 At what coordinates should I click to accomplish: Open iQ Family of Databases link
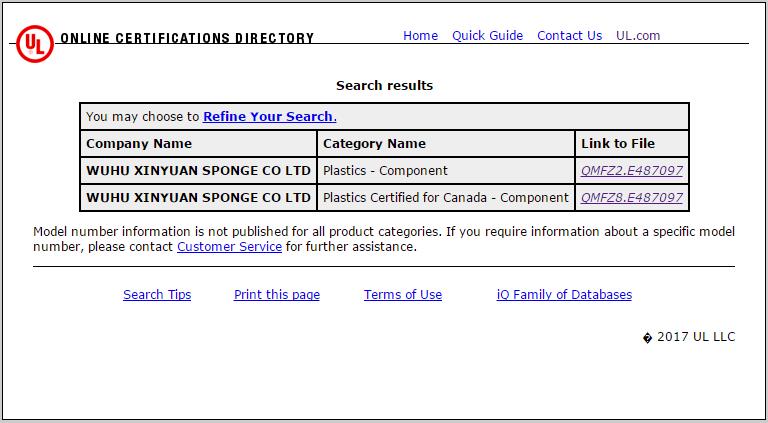[x=564, y=295]
